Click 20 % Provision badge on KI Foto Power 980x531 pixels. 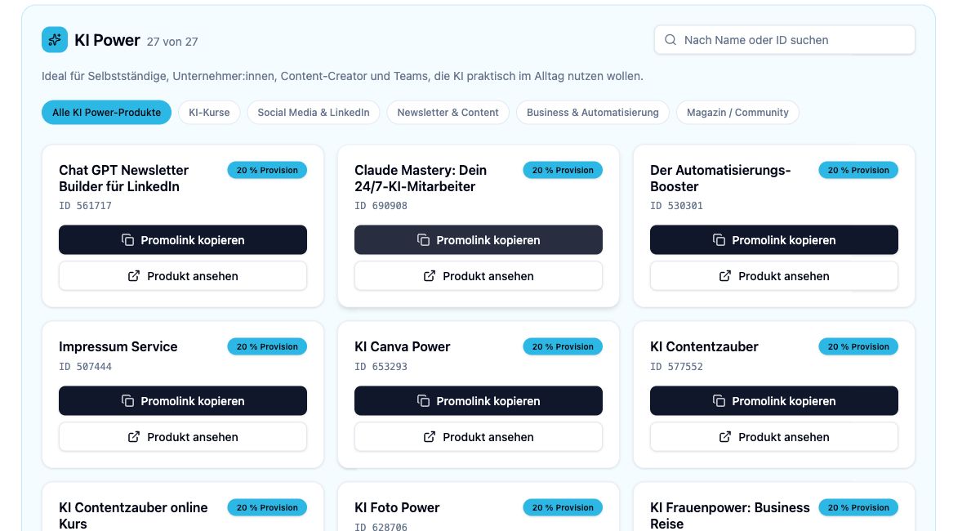[x=563, y=507]
